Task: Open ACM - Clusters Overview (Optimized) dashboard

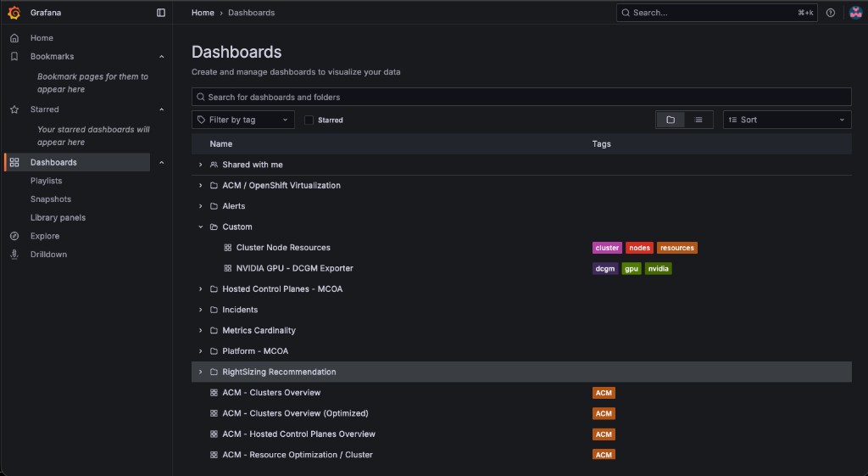Action: [x=295, y=413]
